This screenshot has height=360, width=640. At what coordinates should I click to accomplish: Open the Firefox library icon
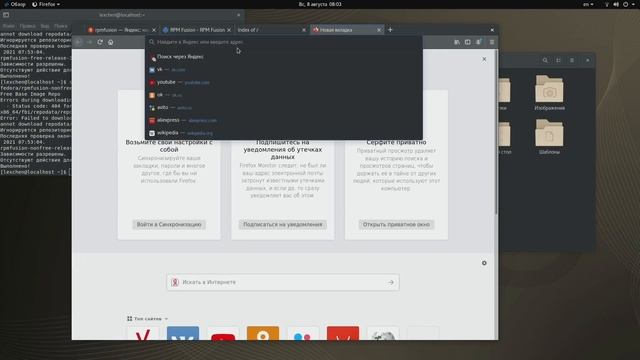click(457, 42)
